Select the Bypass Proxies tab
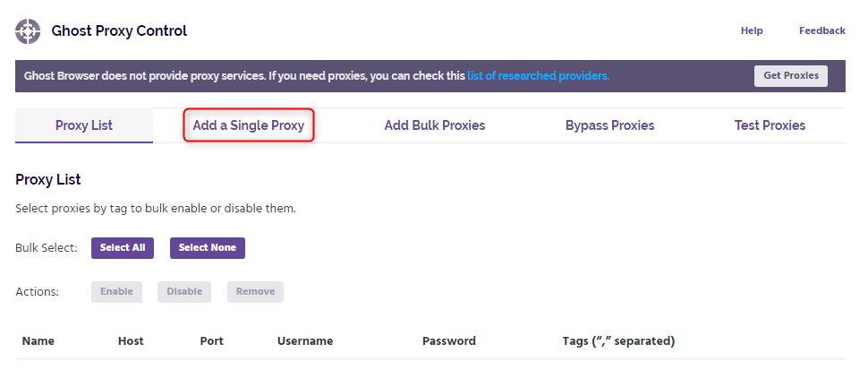This screenshot has width=868, height=370. [x=610, y=125]
